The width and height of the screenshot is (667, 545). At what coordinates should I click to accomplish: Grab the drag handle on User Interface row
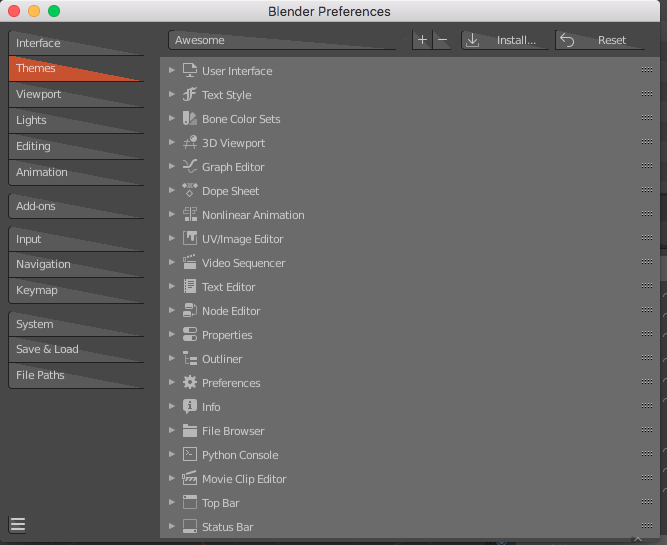(647, 70)
